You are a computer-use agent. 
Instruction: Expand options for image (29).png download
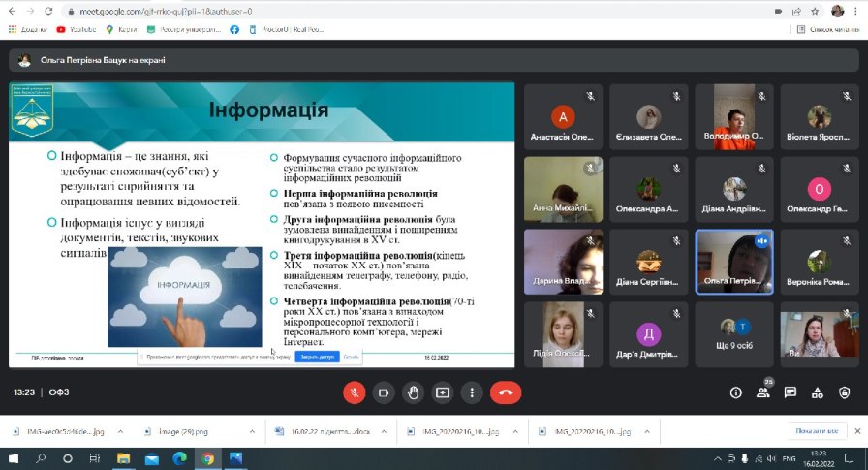click(x=252, y=432)
